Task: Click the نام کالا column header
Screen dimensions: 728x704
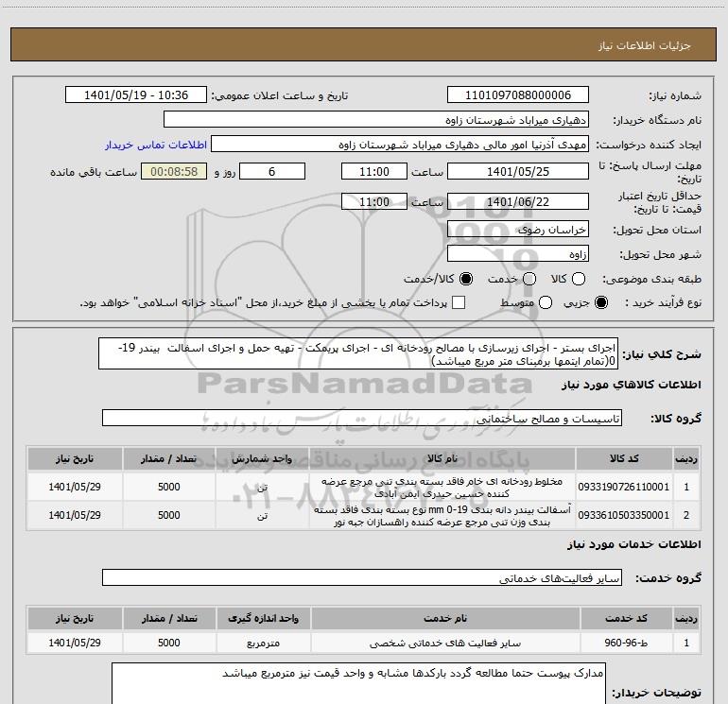Action: click(442, 458)
